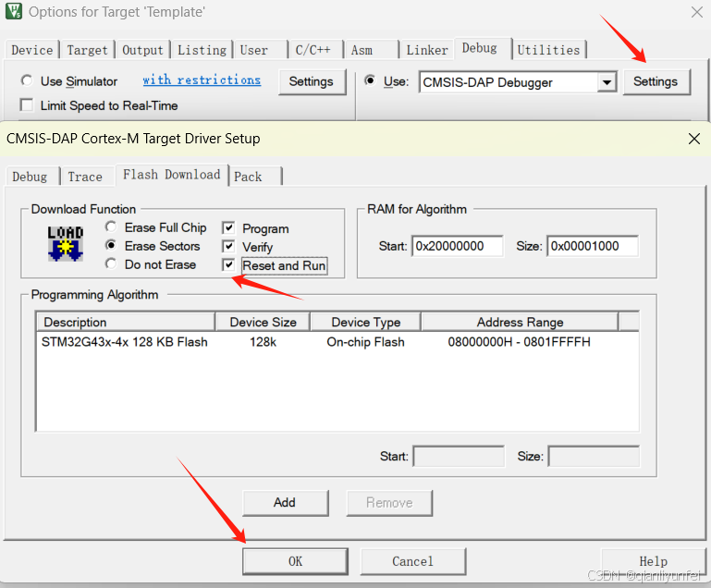Switch to the Asm tab
This screenshot has height=588, width=711.
(371, 50)
